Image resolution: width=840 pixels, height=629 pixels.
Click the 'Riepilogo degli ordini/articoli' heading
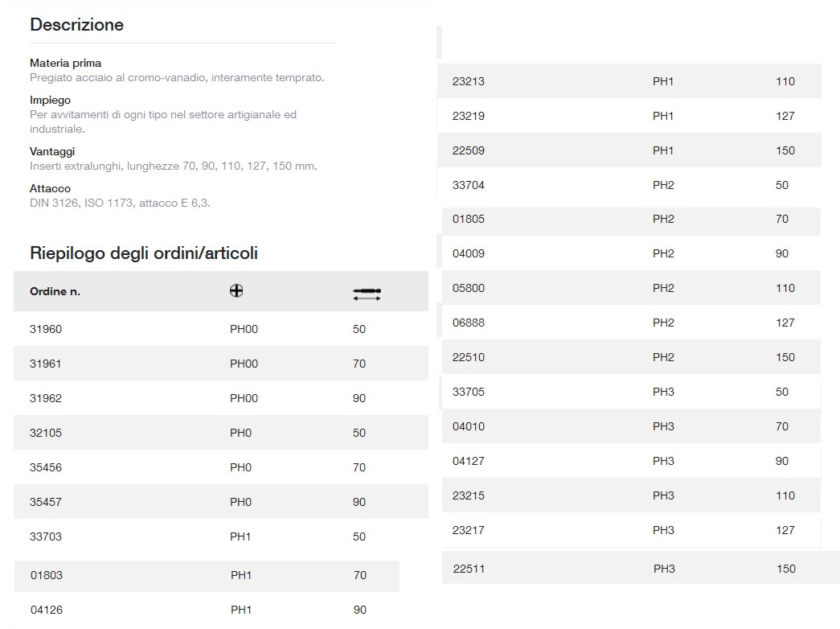coord(144,253)
